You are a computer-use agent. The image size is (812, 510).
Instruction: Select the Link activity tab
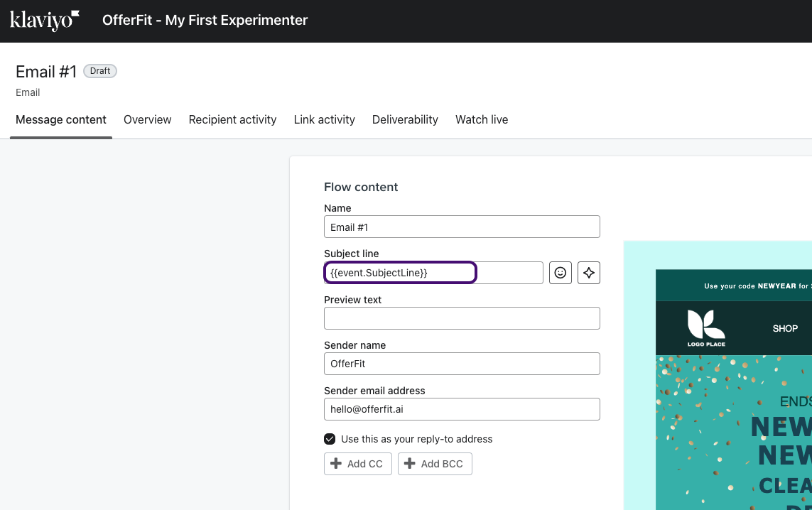pos(324,119)
